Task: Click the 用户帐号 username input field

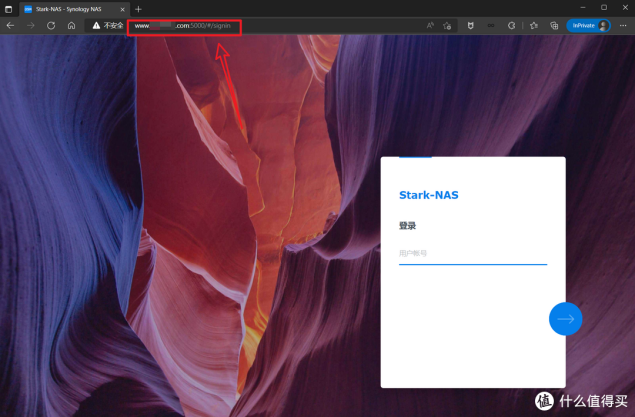Action: tap(473, 254)
